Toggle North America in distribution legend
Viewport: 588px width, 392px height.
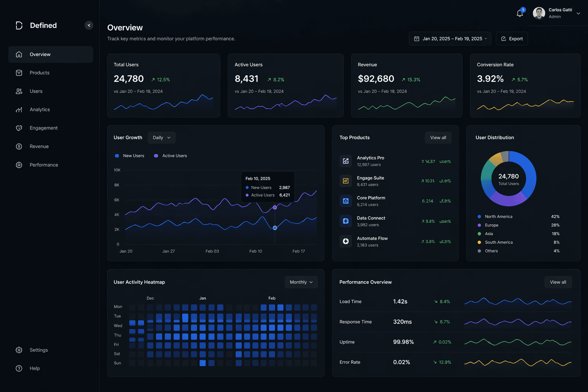(498, 217)
